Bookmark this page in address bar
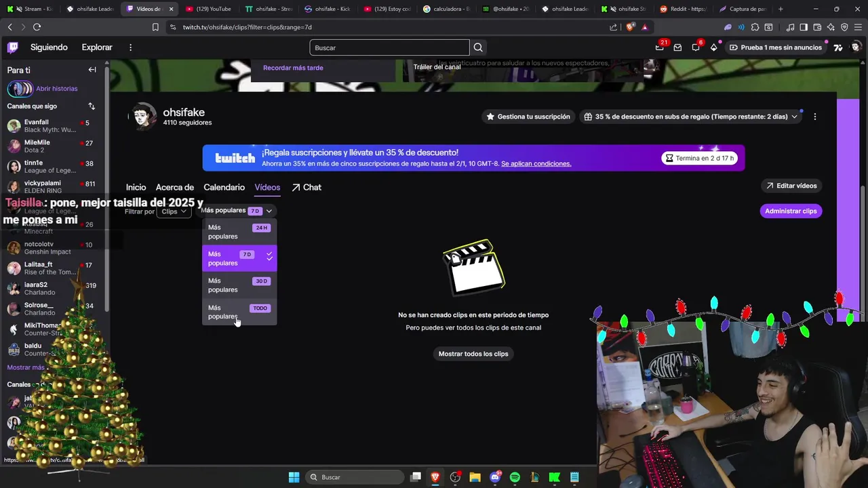Screen dimensions: 868x488 click(x=155, y=27)
